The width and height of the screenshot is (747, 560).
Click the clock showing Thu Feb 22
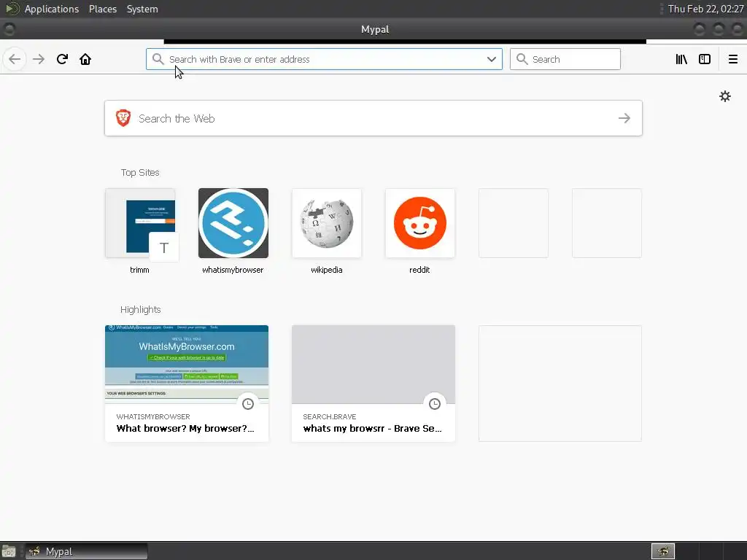(705, 9)
